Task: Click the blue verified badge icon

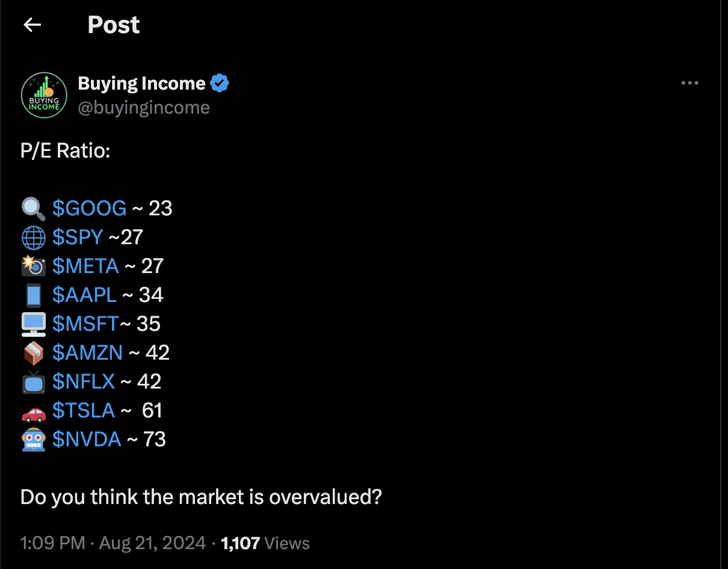Action: point(220,84)
